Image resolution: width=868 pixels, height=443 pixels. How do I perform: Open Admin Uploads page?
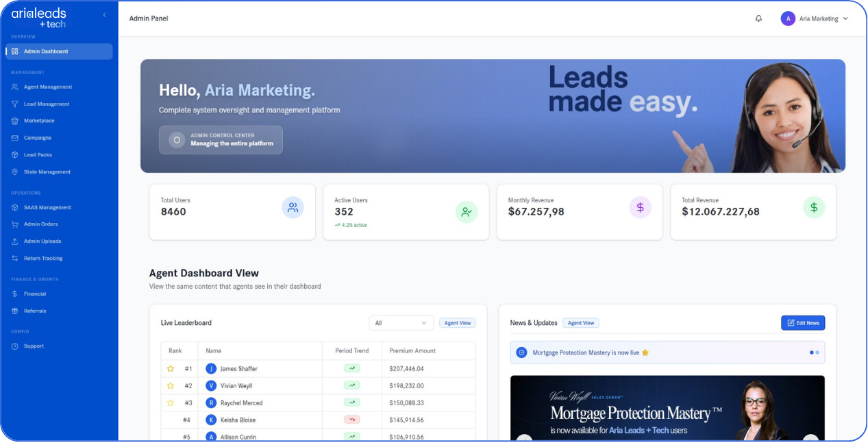pyautogui.click(x=59, y=241)
